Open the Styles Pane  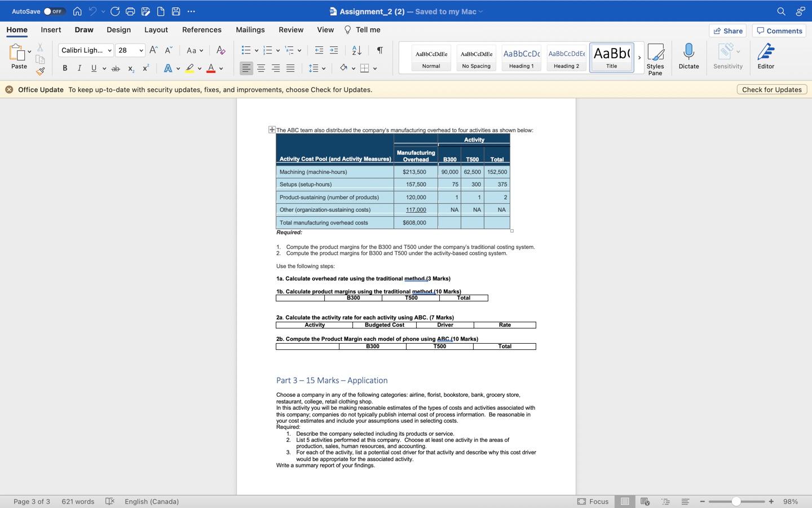[655, 56]
